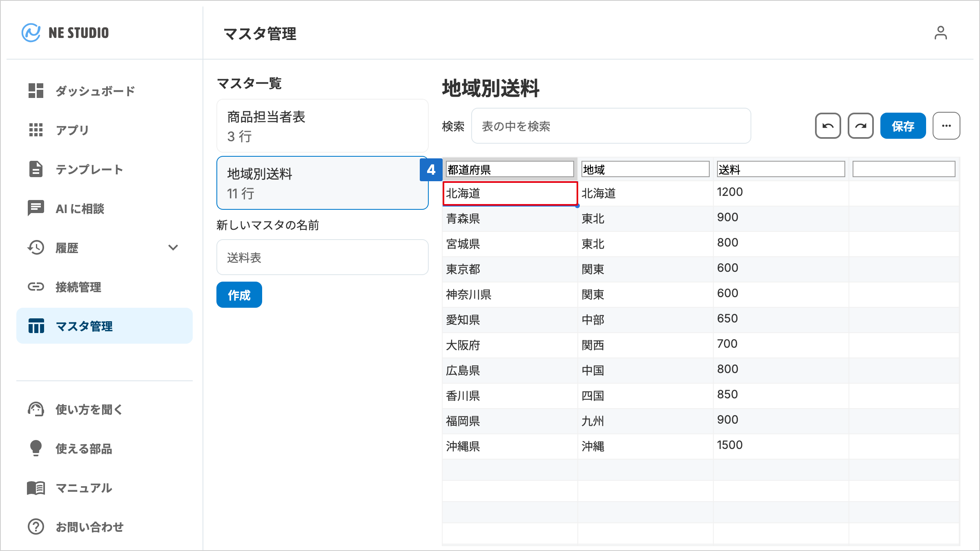Select the 広島県 cell
This screenshot has height=551, width=980.
510,371
